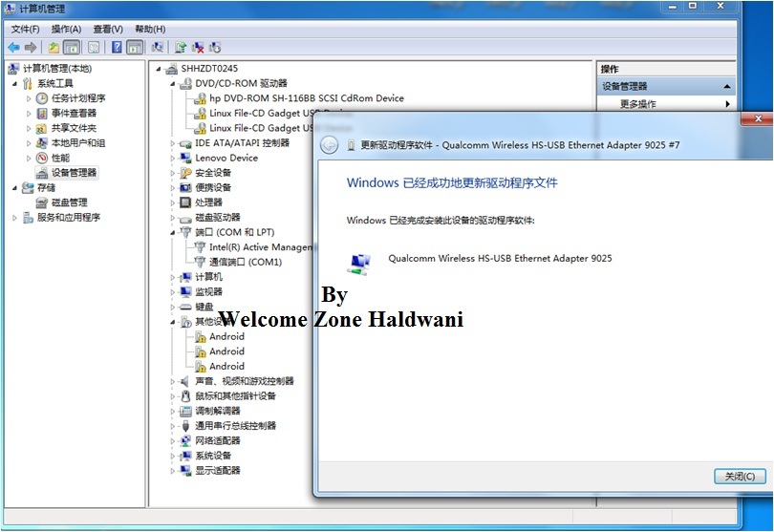Select 调制解调器 category

(x=218, y=411)
